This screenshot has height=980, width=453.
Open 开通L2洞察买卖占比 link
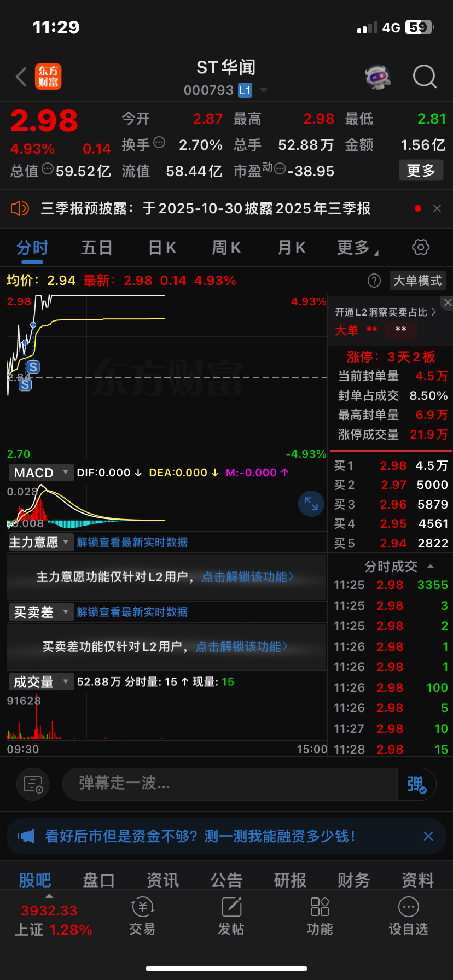tap(385, 312)
